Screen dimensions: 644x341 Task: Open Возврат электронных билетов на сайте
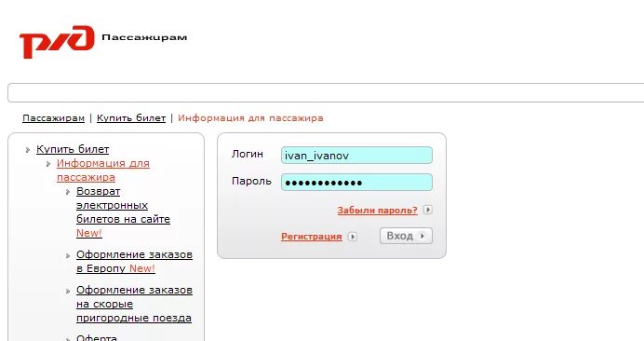click(123, 211)
